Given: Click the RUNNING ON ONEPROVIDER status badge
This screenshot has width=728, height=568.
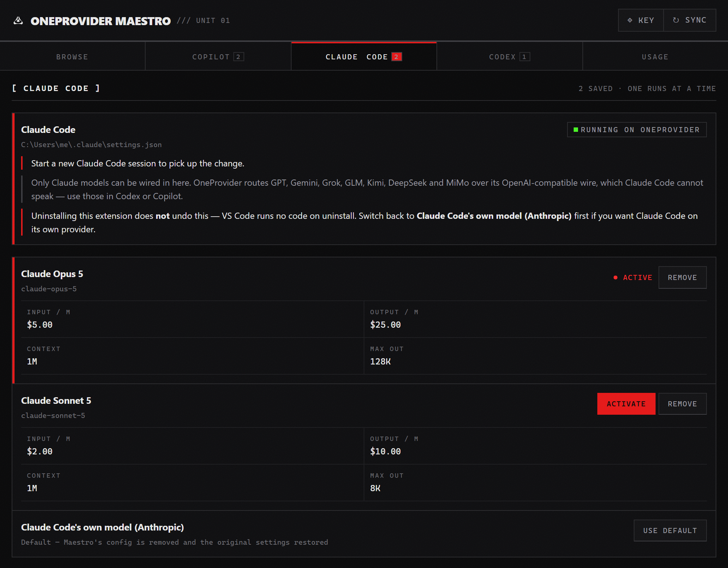Looking at the screenshot, I should (637, 130).
